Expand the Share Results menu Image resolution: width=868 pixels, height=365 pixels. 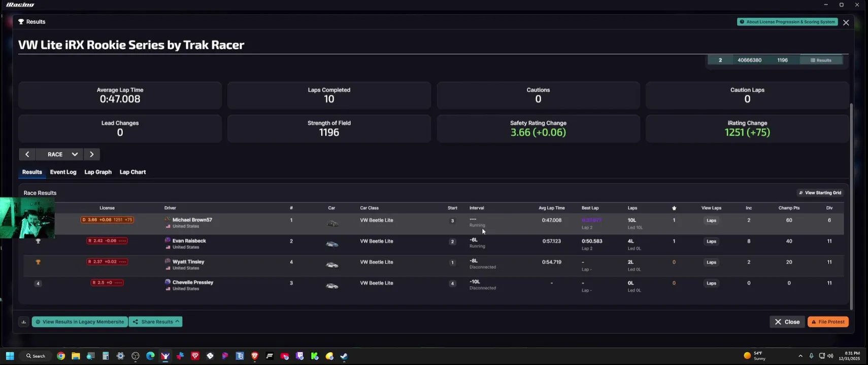click(x=156, y=322)
